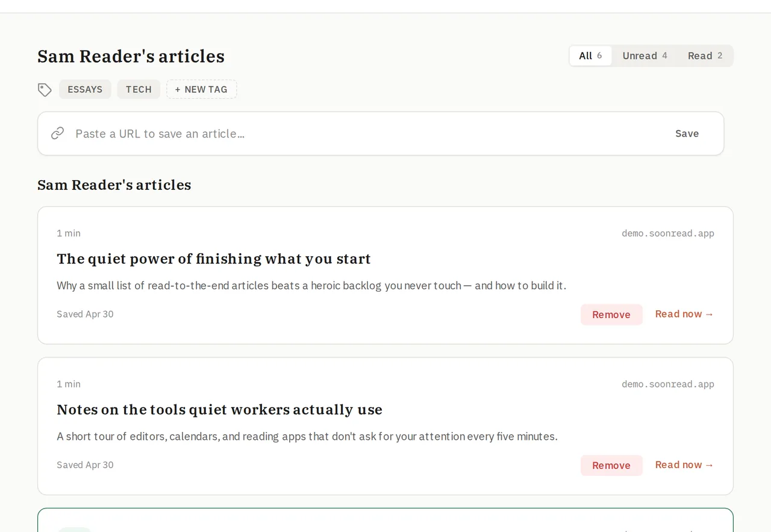This screenshot has height=532, width=771.
Task: Click demo.soonread.app on the 'Notes on the tools' card
Action: coord(668,384)
